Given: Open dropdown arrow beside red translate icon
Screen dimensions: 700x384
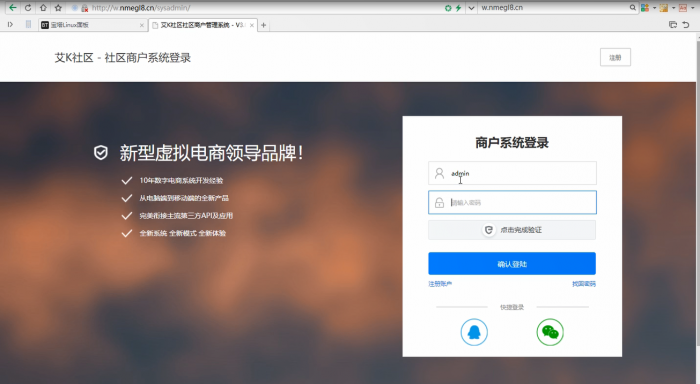Looking at the screenshot, I should pyautogui.click(x=692, y=8).
